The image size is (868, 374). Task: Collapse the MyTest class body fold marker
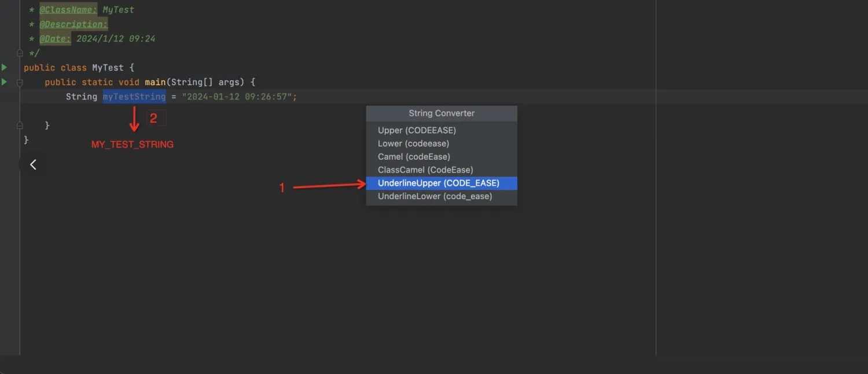19,125
